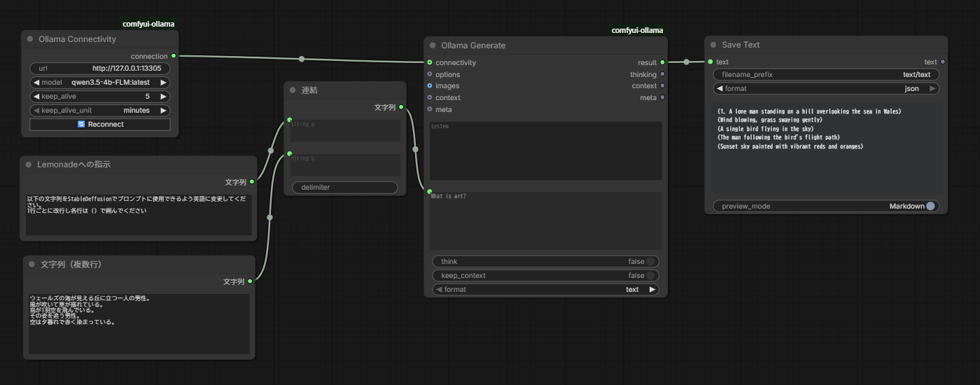Toggle the keep_context switch in Ollama Generate
This screenshot has width=980, height=385.
(x=650, y=275)
